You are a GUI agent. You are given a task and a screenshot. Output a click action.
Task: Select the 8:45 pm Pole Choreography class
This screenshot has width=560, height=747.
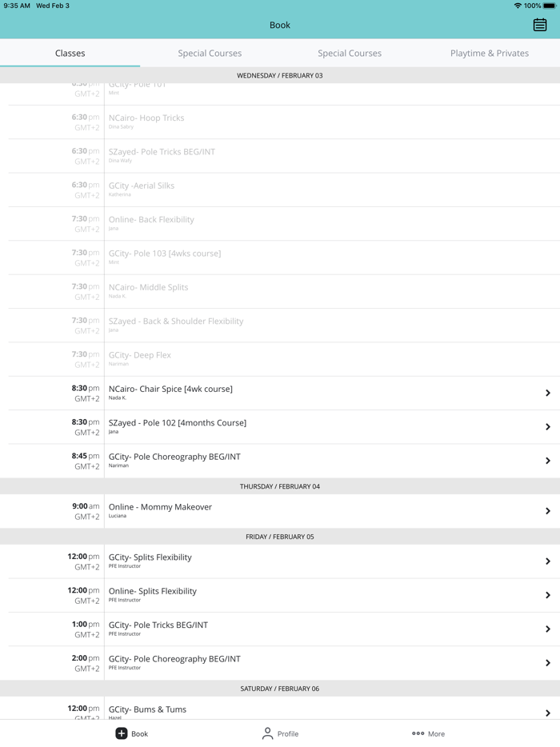174,457
